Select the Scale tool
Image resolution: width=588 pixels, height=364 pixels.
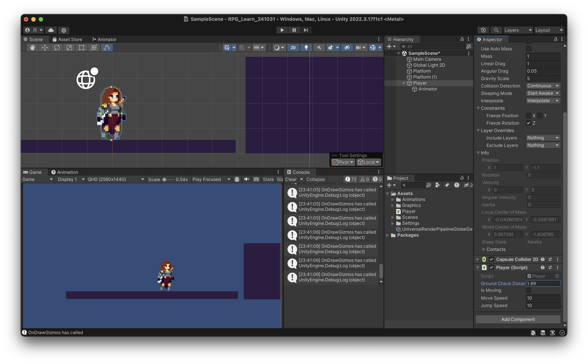pyautogui.click(x=69, y=48)
